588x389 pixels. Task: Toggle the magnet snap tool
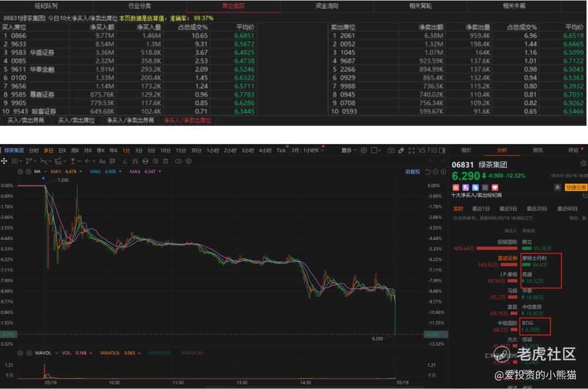135,161
